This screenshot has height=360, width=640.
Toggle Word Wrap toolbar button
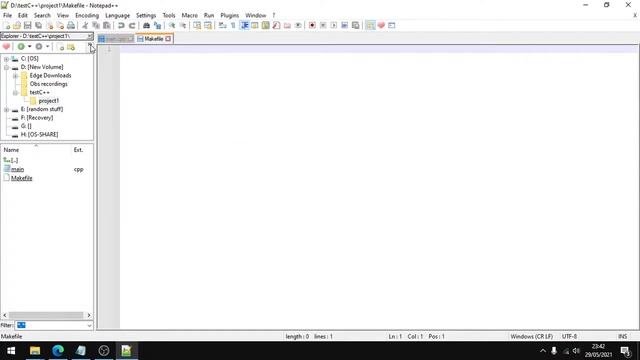coord(222,25)
